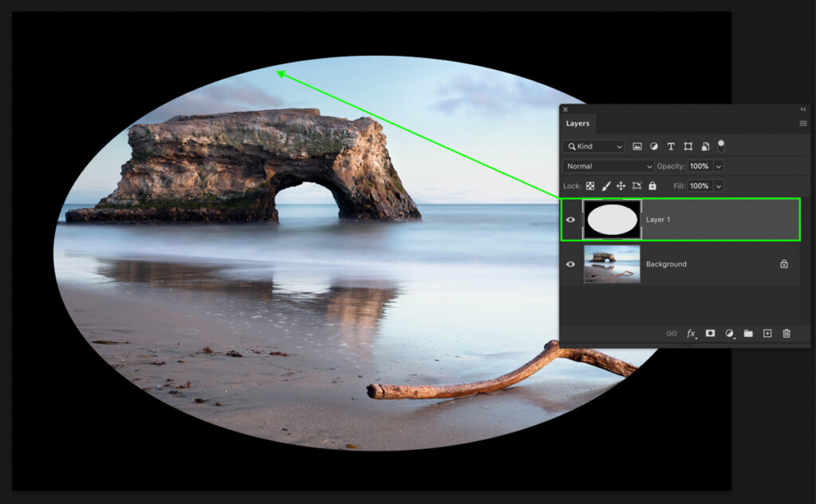
Task: Lock transparent pixels icon
Action: [x=590, y=186]
